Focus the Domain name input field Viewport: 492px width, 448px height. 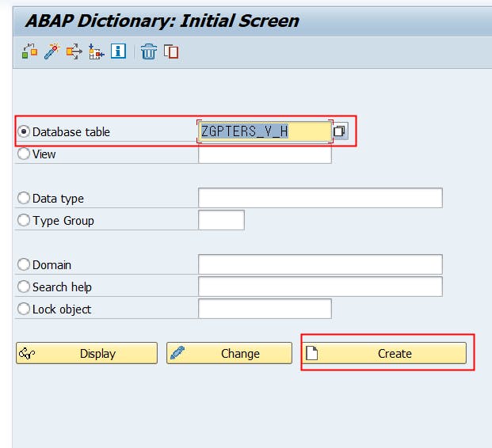(319, 264)
